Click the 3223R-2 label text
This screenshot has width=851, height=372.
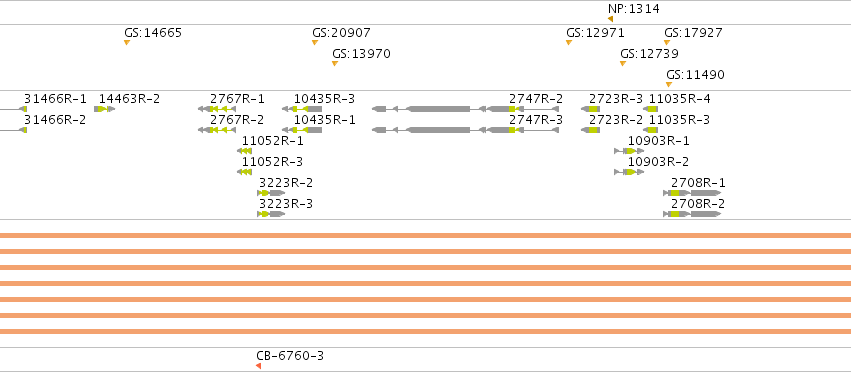click(285, 183)
